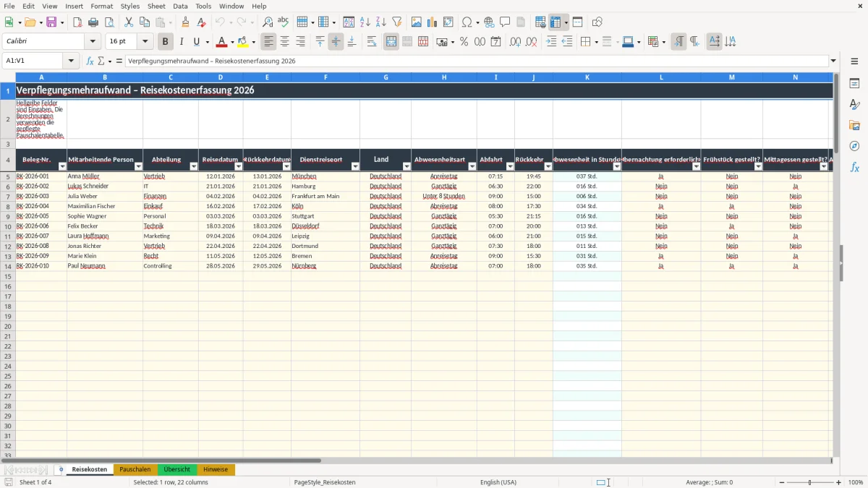The image size is (868, 488).
Task: Click zoom slider in status bar
Action: point(809,482)
